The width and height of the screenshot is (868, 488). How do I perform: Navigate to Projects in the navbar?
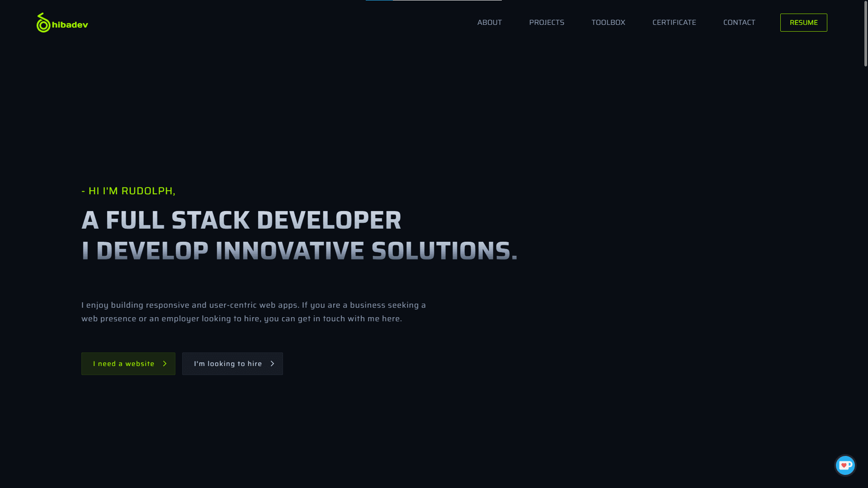[546, 23]
